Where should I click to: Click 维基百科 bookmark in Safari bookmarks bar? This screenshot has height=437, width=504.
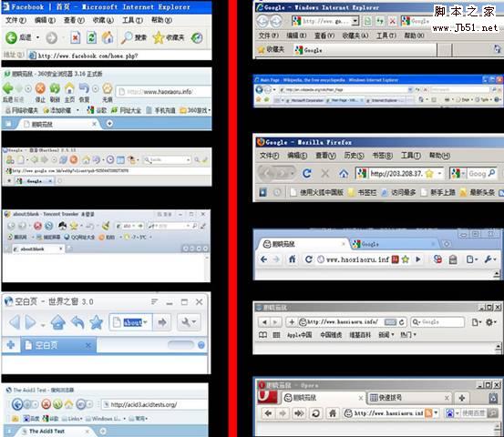coord(360,334)
